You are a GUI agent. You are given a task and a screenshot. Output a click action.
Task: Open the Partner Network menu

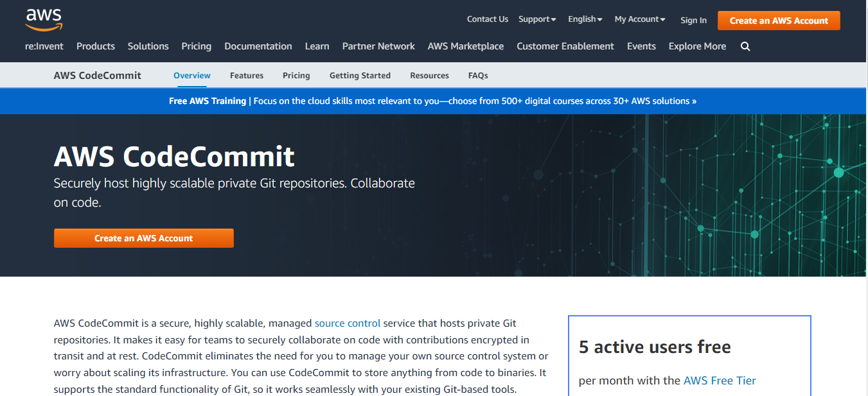click(x=378, y=46)
